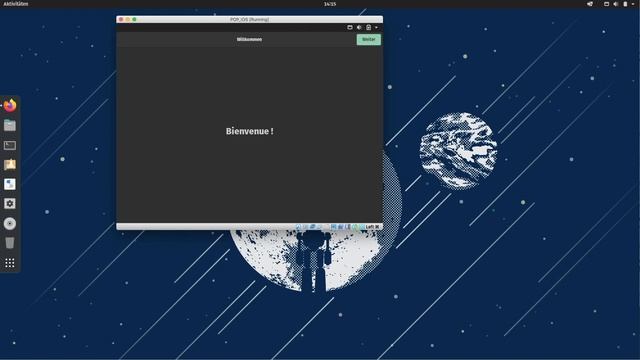The height and width of the screenshot is (360, 640).
Task: Click guest VM screen icon in panel
Action: (350, 27)
